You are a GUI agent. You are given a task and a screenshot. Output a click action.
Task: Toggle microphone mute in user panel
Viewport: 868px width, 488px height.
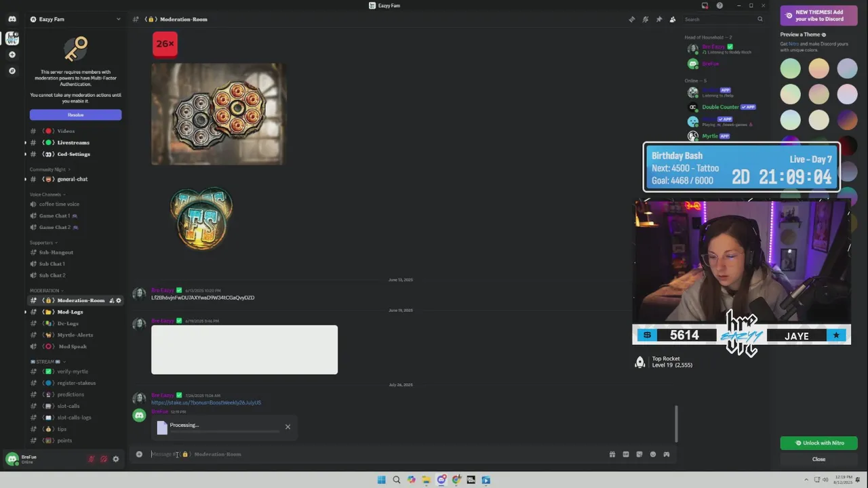(91, 459)
